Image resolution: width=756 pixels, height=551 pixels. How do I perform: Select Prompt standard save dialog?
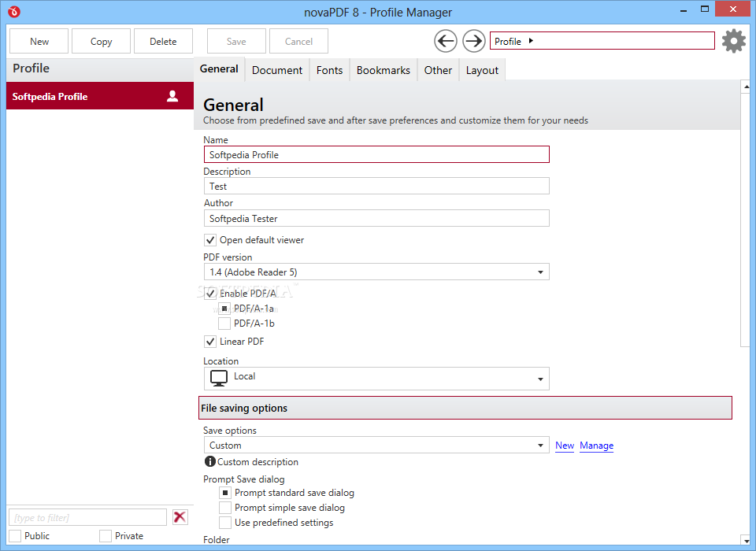224,493
